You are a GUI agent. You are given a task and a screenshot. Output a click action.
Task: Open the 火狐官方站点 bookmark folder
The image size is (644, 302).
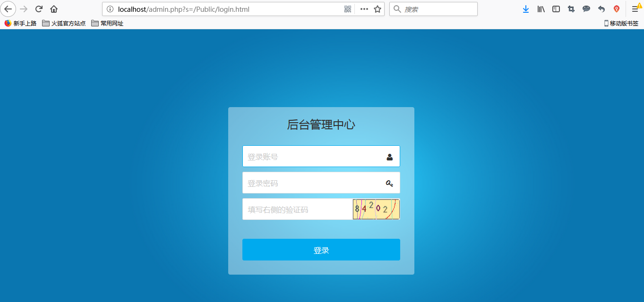tap(64, 23)
